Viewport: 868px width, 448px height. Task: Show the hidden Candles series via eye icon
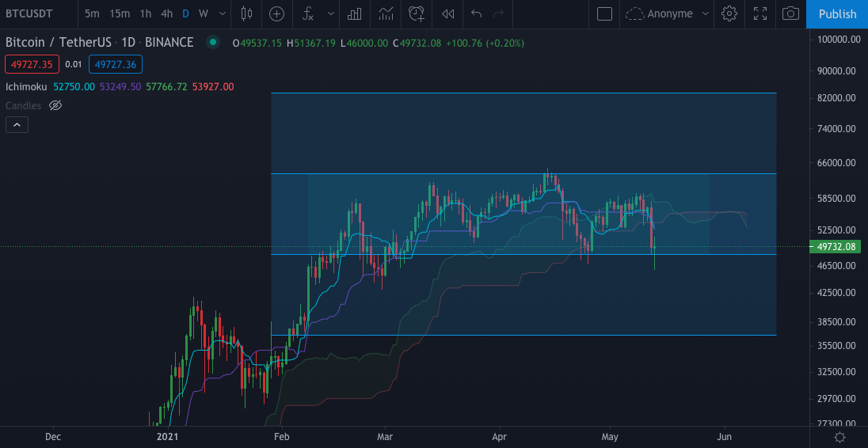(55, 105)
